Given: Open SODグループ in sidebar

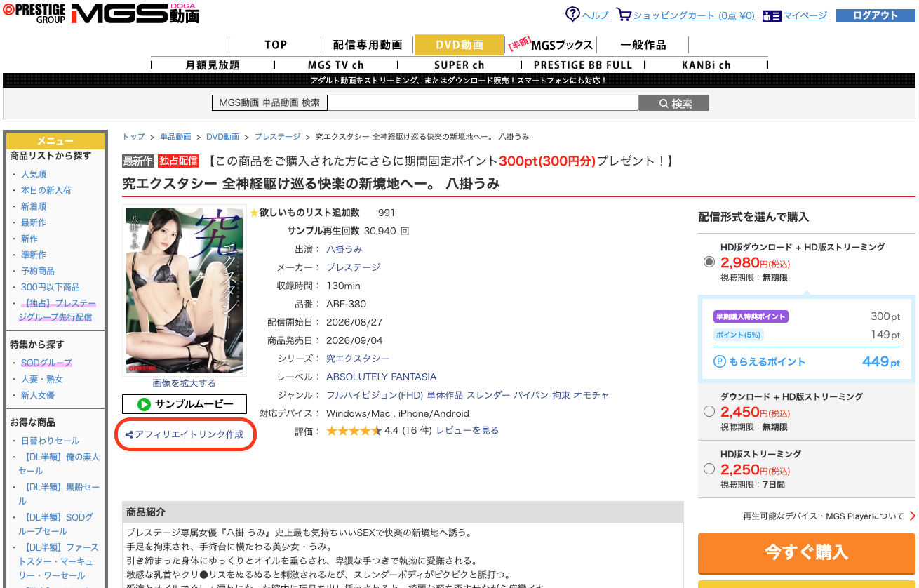Looking at the screenshot, I should [x=46, y=363].
